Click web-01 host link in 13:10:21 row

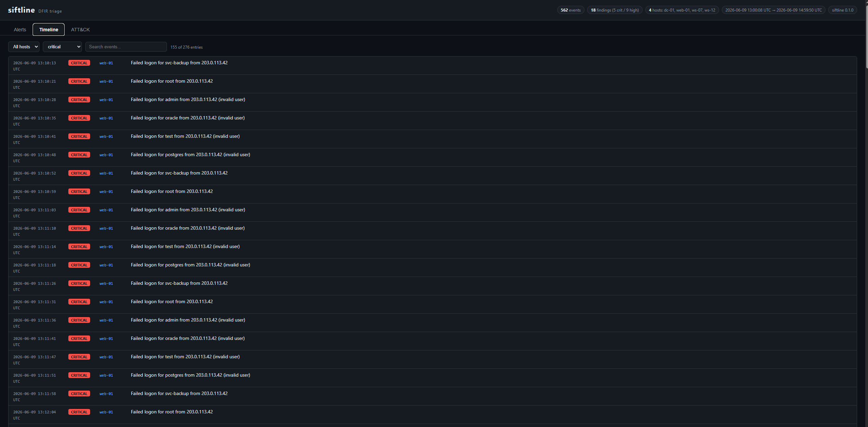tap(106, 81)
